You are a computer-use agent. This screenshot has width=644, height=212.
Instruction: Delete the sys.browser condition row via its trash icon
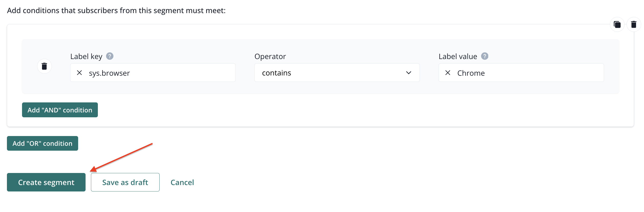[x=44, y=66]
